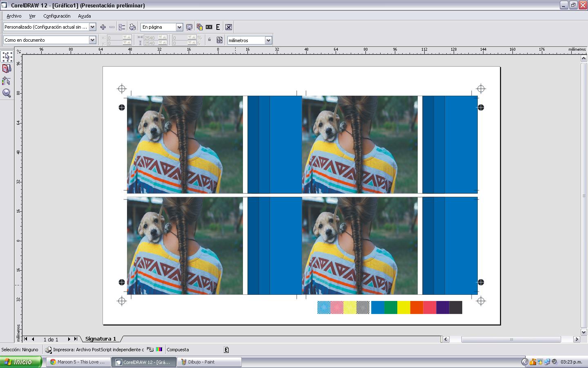Open the Ayuda menu

(x=85, y=16)
